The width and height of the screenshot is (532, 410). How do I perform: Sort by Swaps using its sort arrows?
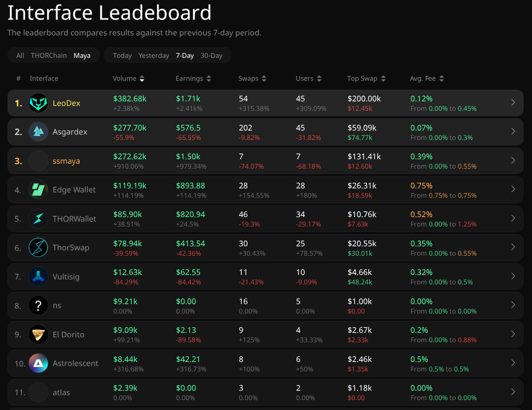click(x=264, y=79)
